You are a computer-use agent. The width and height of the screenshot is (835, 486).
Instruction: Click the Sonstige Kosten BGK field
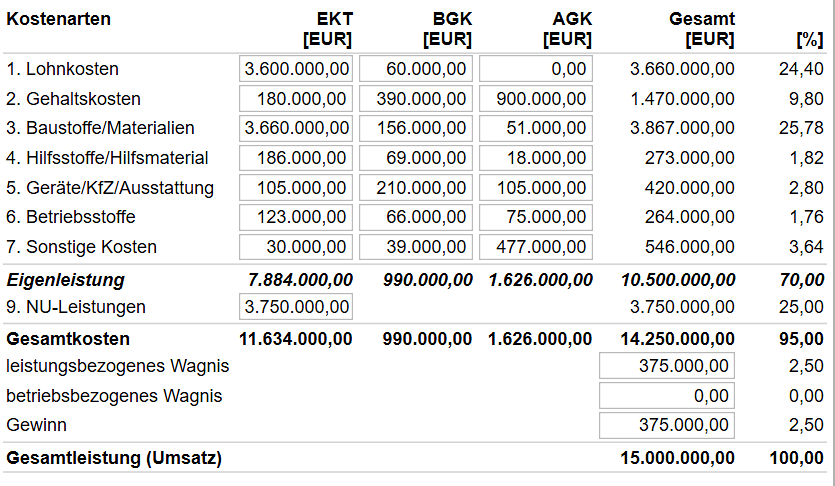[416, 247]
